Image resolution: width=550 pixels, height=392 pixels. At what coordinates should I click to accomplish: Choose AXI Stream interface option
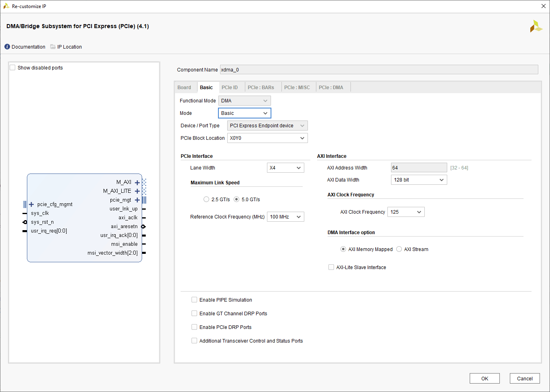point(399,249)
